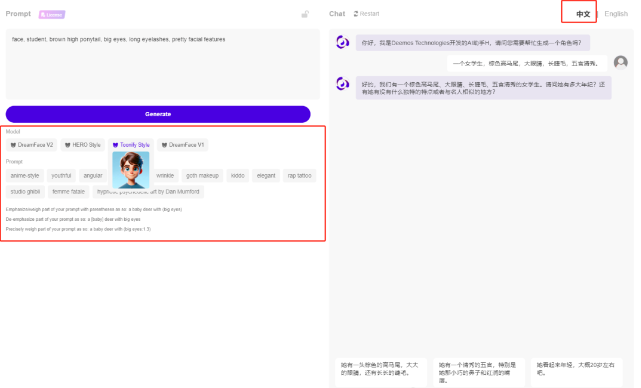Add the rap tattoo prompt tag
Image resolution: width=641 pixels, height=388 pixels.
coord(299,175)
